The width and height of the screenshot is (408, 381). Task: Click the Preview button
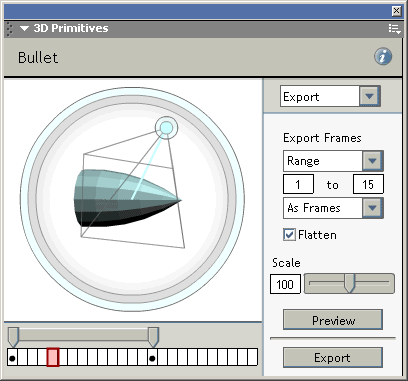coord(333,320)
